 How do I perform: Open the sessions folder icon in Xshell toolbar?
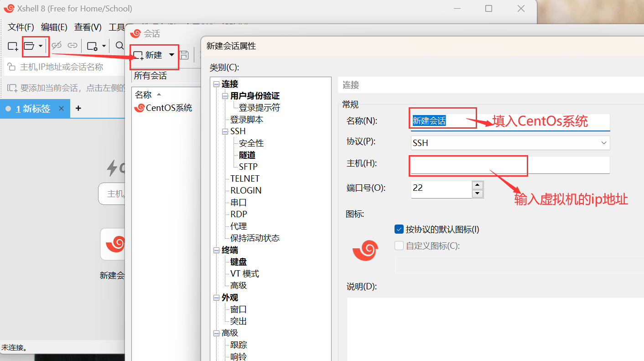29,46
